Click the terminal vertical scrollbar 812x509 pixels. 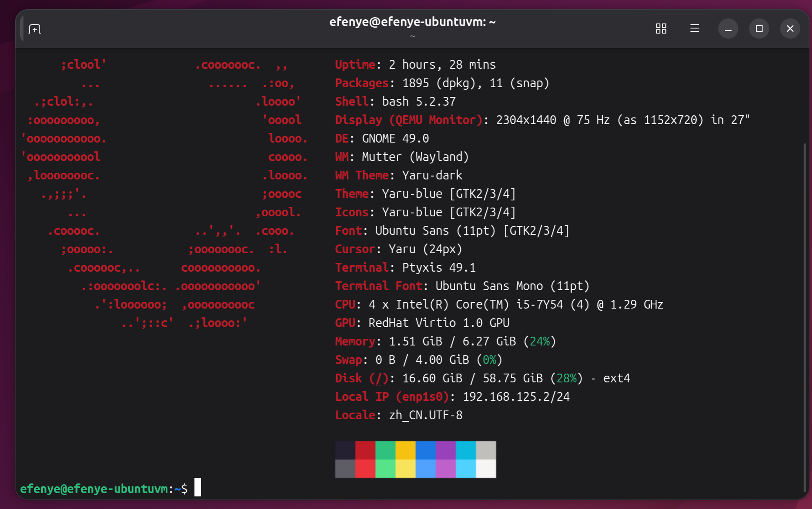click(804, 317)
